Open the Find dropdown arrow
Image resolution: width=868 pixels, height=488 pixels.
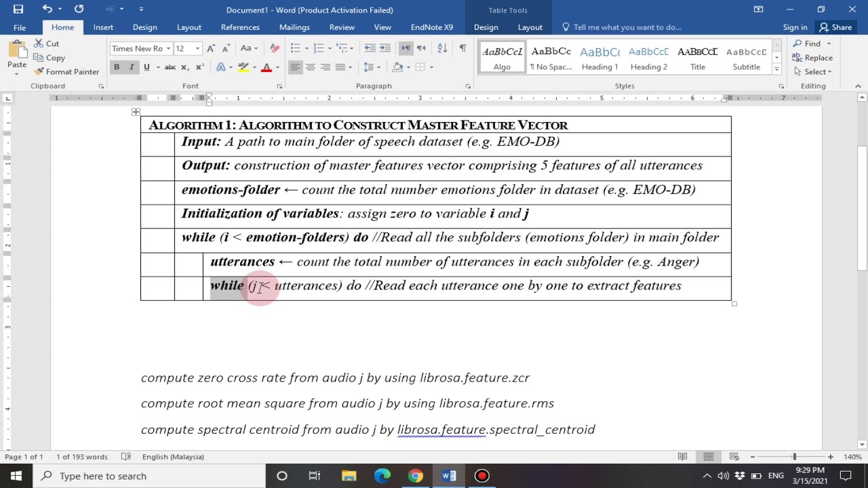(828, 43)
